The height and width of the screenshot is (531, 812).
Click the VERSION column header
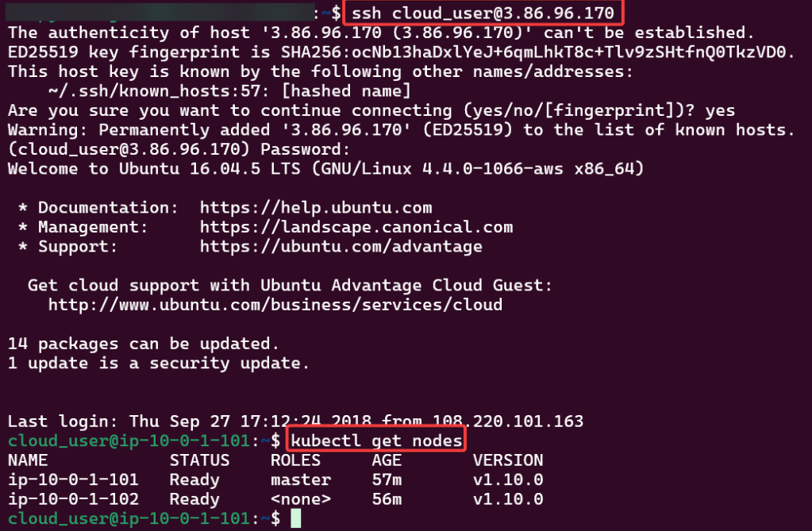[x=508, y=460]
